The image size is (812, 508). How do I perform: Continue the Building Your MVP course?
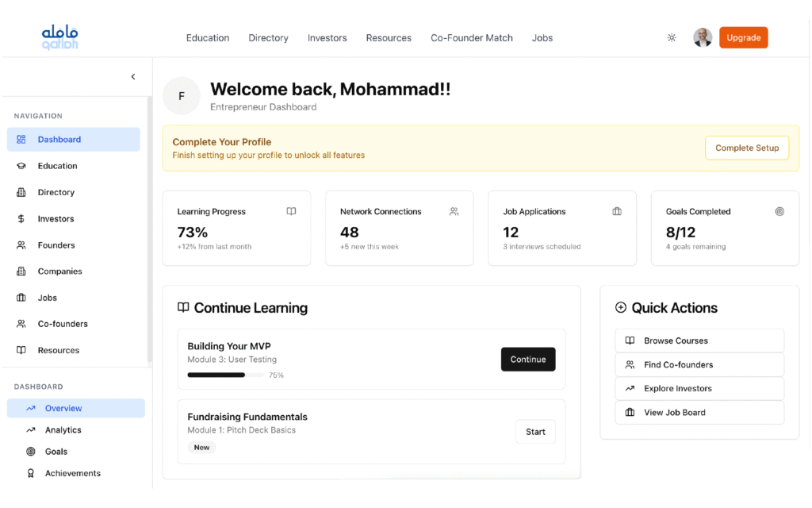pos(528,360)
